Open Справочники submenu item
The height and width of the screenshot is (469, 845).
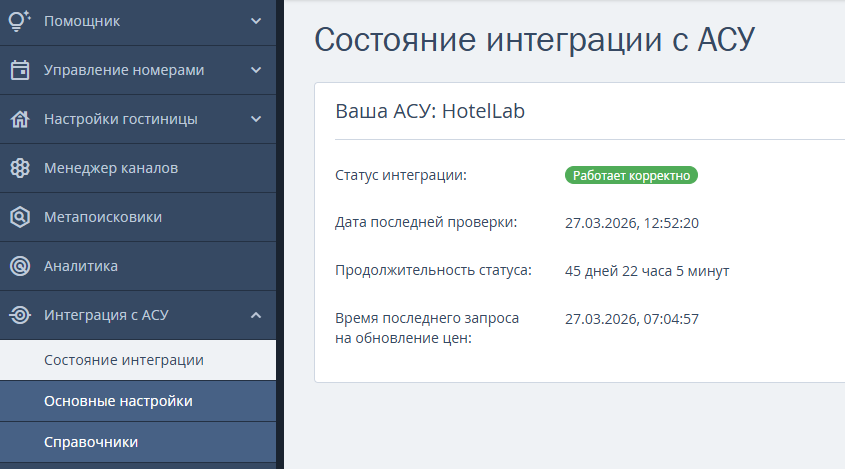(138, 442)
